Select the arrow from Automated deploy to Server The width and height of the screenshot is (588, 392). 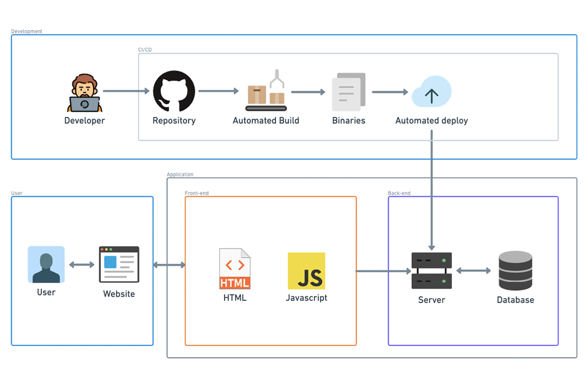(x=431, y=196)
